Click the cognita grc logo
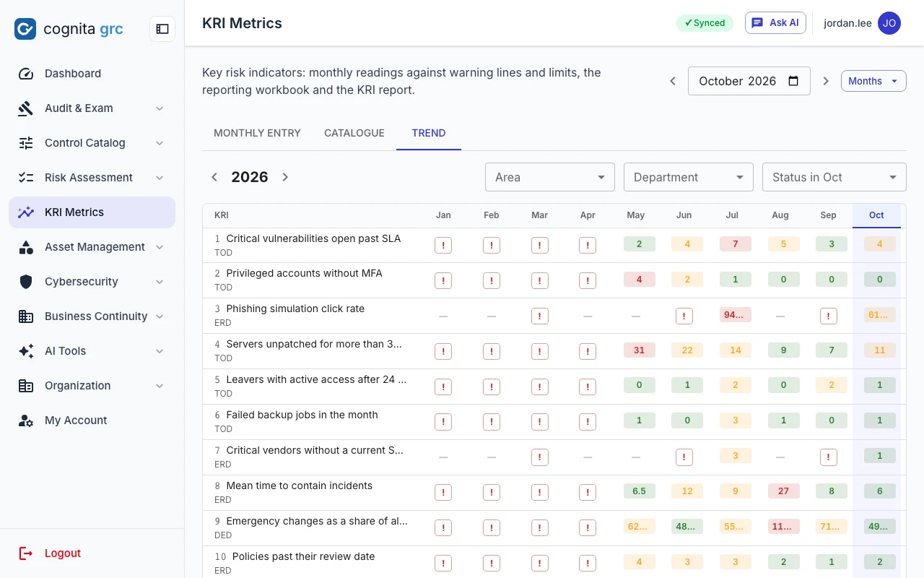 point(69,29)
